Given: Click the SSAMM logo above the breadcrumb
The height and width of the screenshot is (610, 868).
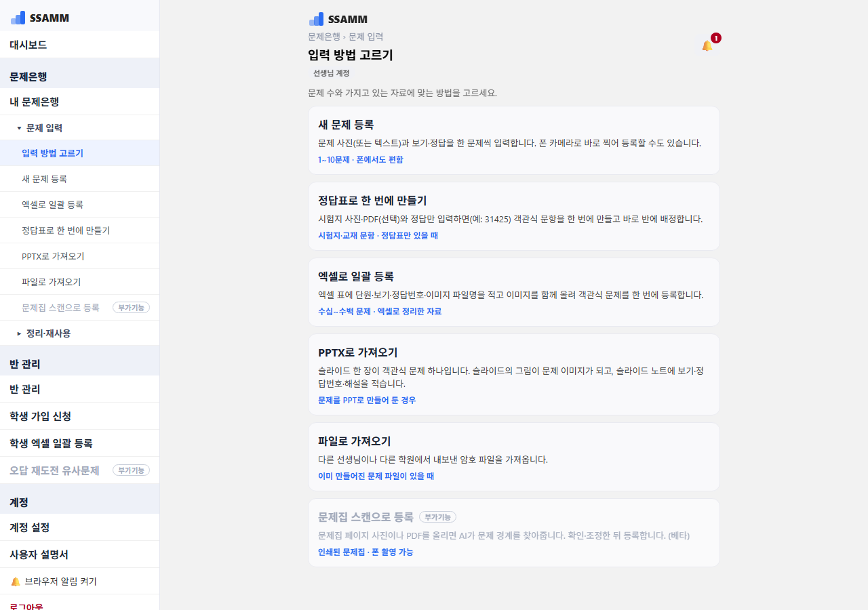Looking at the screenshot, I should point(338,19).
